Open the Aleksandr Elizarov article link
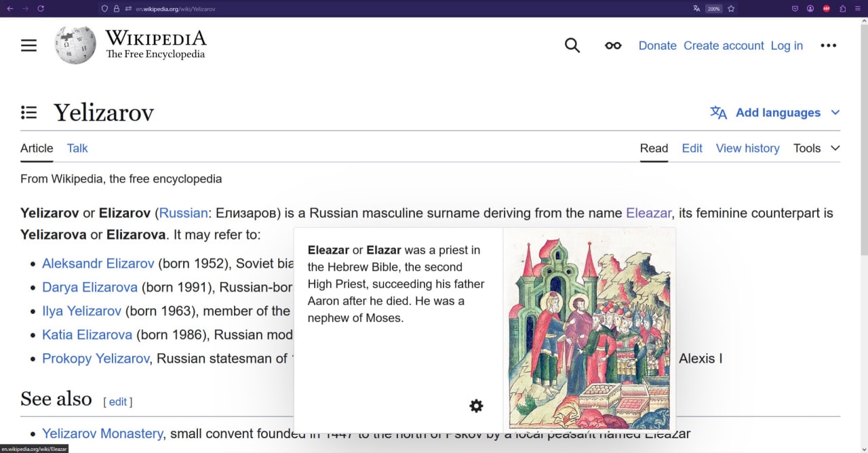The width and height of the screenshot is (868, 453). 98,263
